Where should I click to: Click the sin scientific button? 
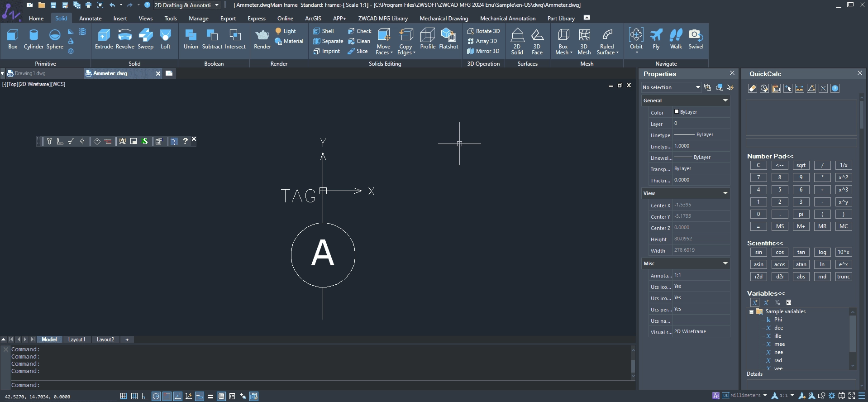(758, 252)
